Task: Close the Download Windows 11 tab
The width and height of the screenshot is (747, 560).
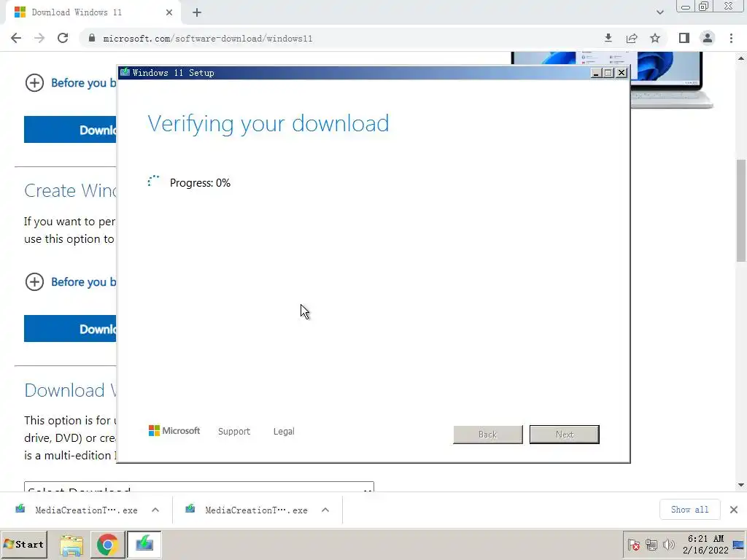Action: point(169,12)
